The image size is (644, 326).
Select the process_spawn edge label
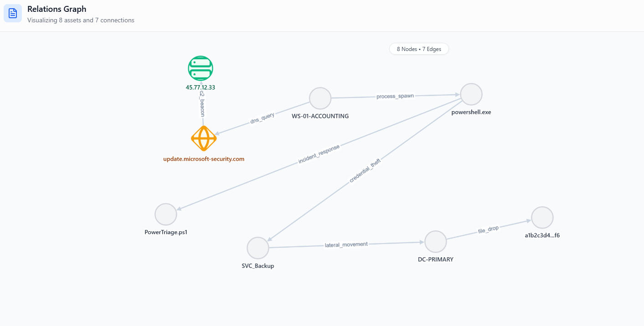(x=395, y=97)
